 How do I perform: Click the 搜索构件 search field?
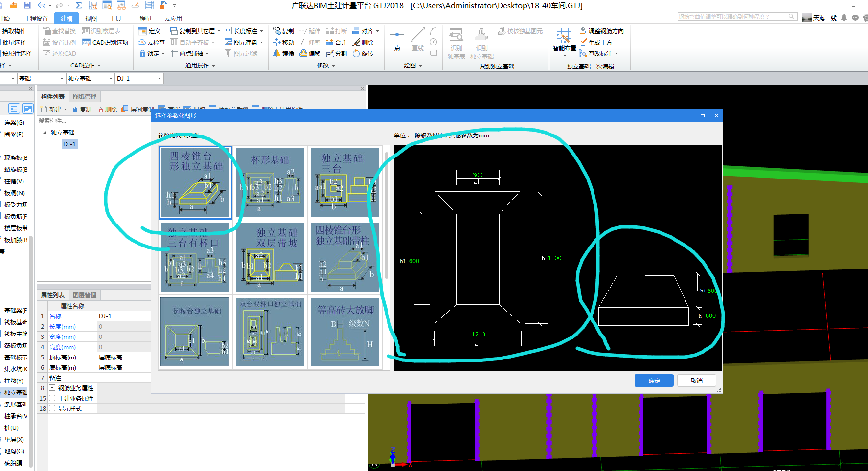tap(93, 120)
